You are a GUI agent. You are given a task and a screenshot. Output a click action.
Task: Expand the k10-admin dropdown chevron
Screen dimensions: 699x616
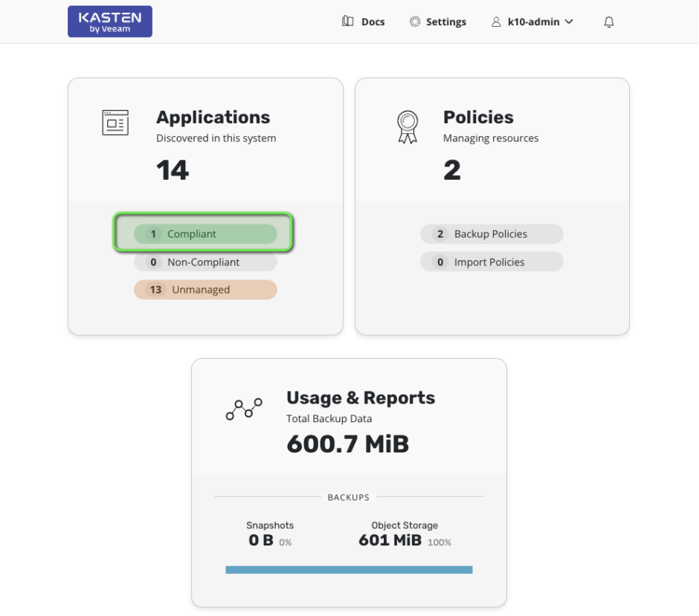coord(570,22)
